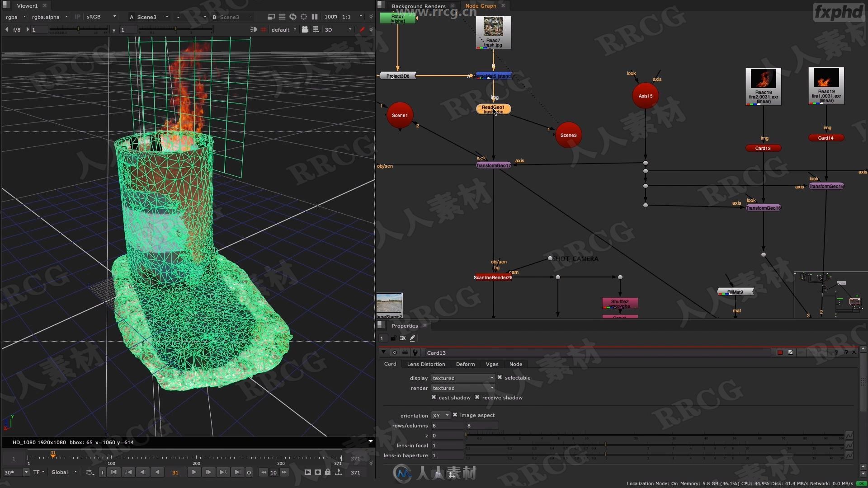Expand the Lens Distortion tab
Screen dimensions: 868x488
click(x=426, y=363)
